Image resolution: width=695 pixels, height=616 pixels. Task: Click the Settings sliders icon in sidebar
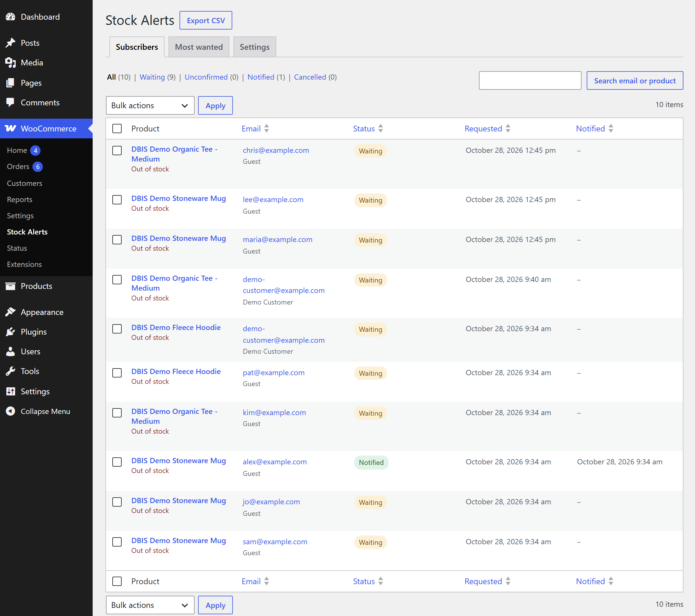pos(10,391)
